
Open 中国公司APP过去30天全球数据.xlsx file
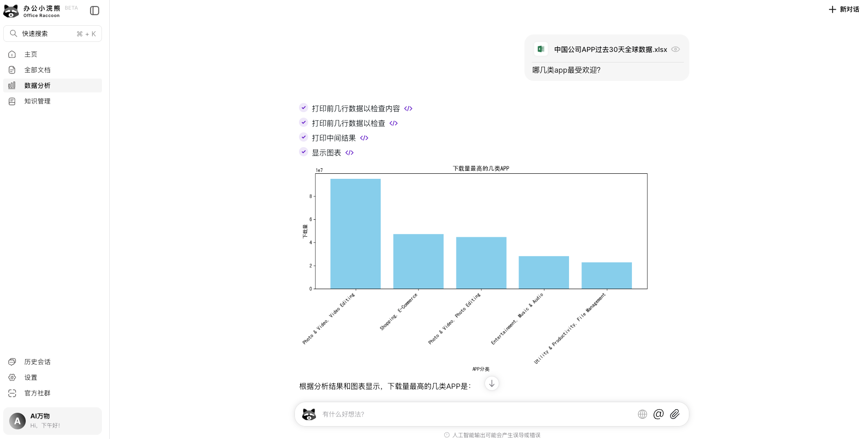point(610,49)
